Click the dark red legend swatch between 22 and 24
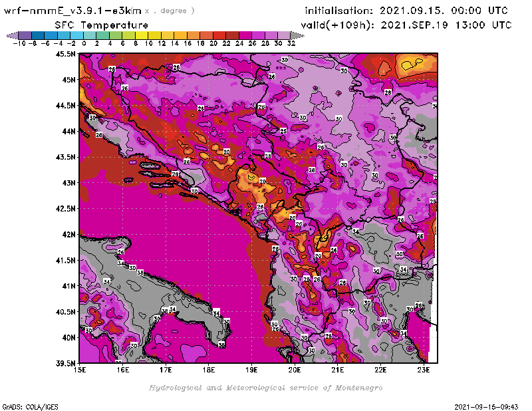Image resolution: width=532 pixels, height=411 pixels. (x=232, y=35)
